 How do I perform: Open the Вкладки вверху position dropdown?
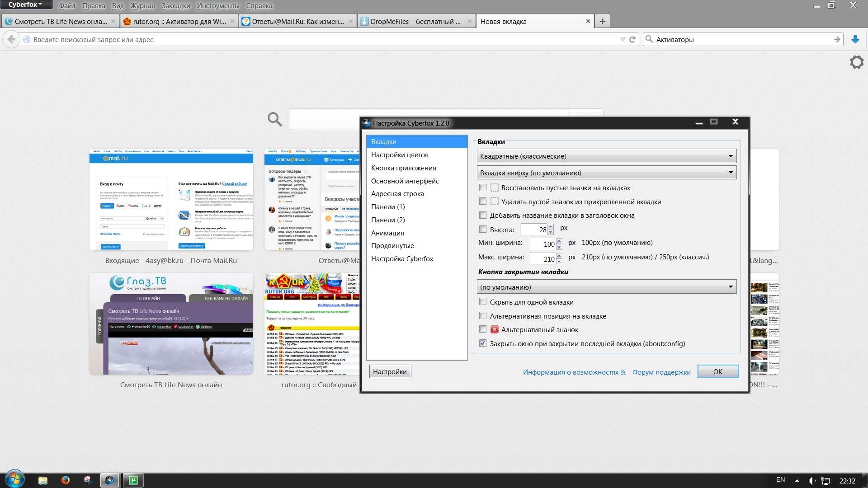(606, 173)
